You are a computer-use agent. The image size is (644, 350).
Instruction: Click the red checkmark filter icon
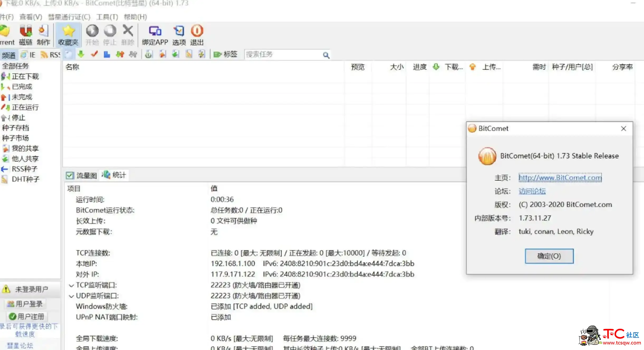pos(94,54)
